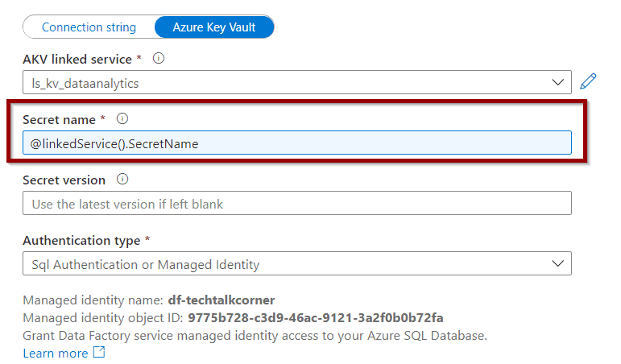Edit the linked service with the pencil icon
The image size is (621, 364).
click(x=588, y=81)
